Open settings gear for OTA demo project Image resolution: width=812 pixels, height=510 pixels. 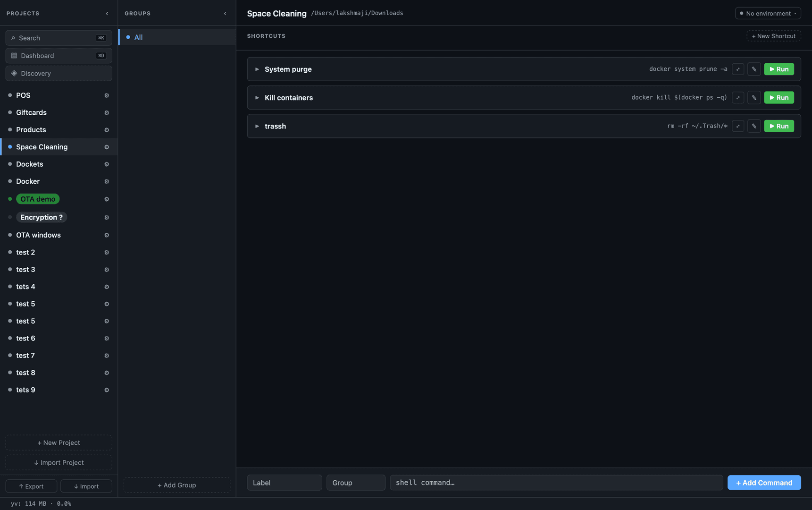107,199
